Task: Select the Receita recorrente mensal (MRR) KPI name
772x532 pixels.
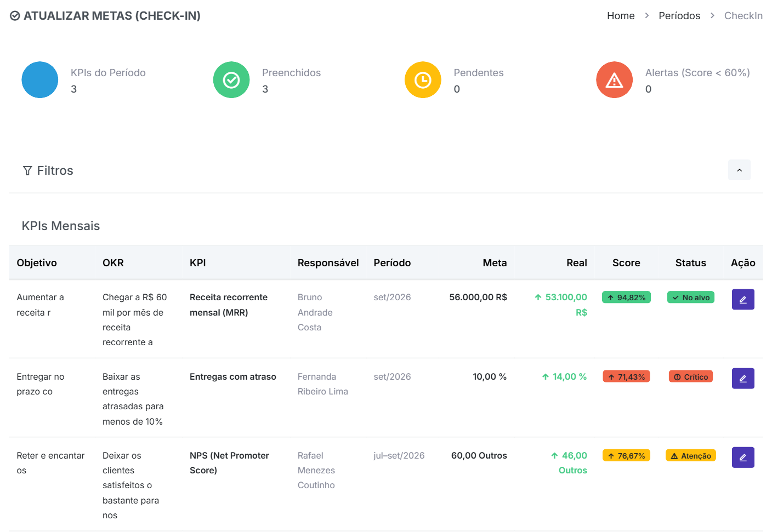Action: 229,305
